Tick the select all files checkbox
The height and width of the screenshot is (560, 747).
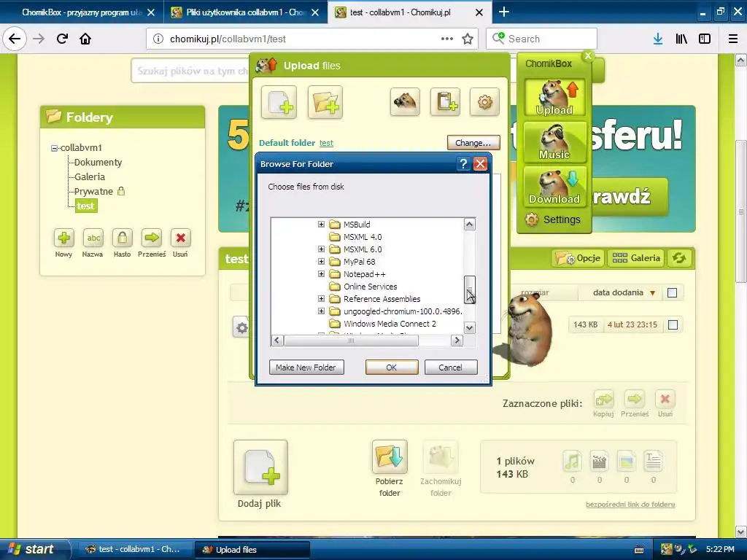pyautogui.click(x=672, y=293)
